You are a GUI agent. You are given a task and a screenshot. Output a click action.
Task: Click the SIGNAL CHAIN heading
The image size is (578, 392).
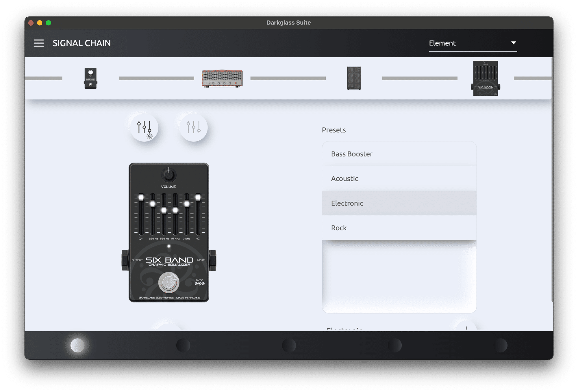(x=82, y=43)
